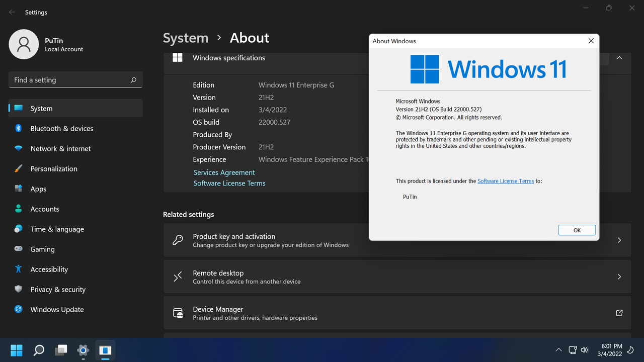Open the Remote desktop settings row
Viewport: 644px width, 362px height.
397,277
